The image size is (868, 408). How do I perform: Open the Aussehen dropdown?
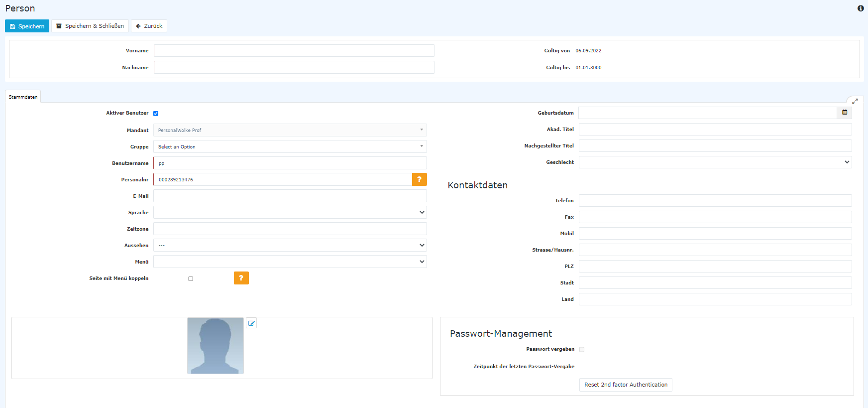[x=290, y=245]
